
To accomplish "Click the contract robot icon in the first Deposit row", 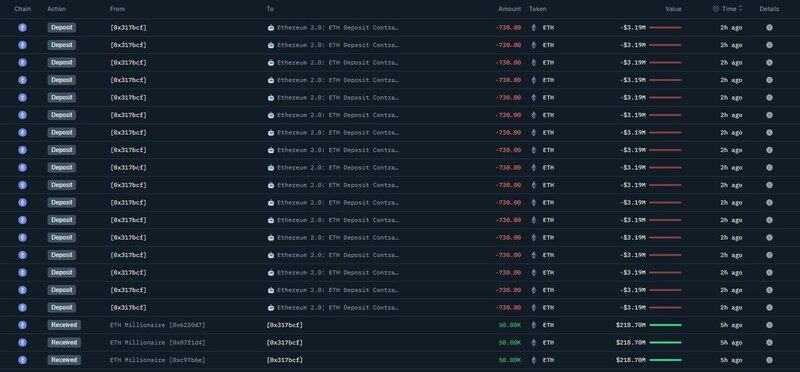I will (x=271, y=28).
